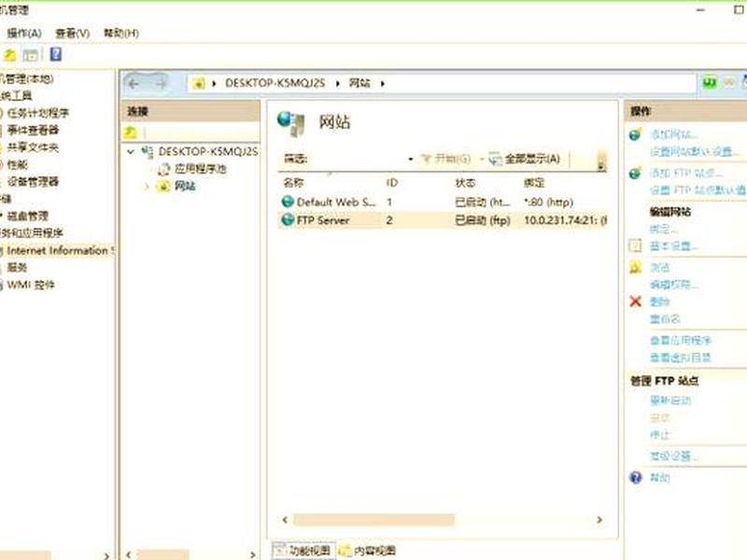Screen dimensions: 747x560
Task: Click the 应用程序池 gear icon in tree
Action: point(164,169)
